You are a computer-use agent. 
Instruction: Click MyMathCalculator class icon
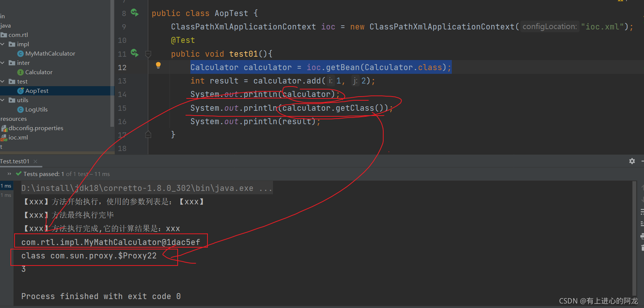point(20,54)
